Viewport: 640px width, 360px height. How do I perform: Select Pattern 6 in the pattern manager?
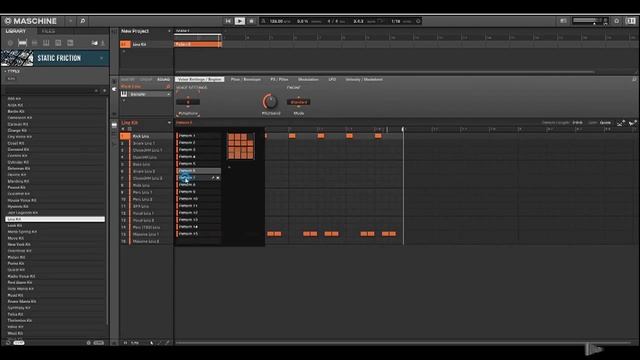(x=198, y=171)
